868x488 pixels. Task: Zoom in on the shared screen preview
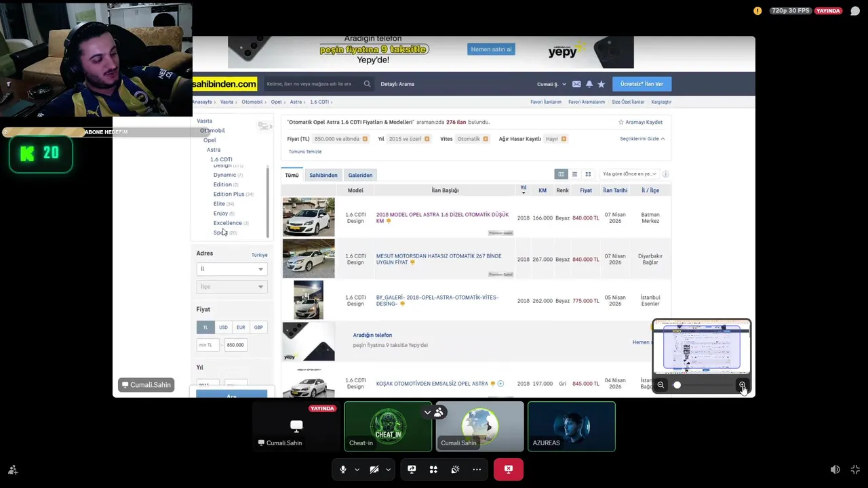pos(743,385)
